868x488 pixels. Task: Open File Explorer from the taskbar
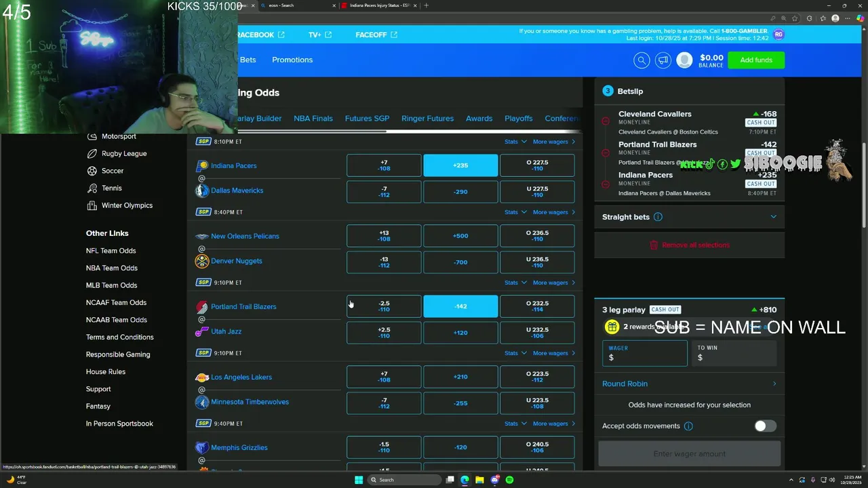click(479, 480)
